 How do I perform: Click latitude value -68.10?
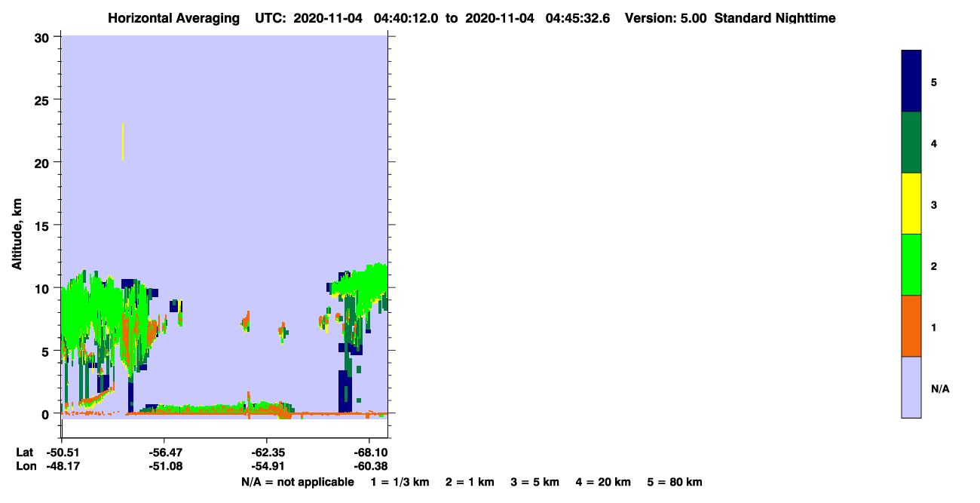coord(371,452)
